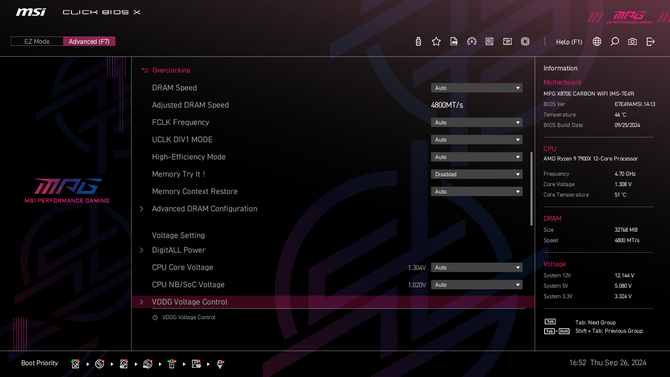Select the floppy disk icon in Boot Priority
This screenshot has width=670, height=377.
click(196, 364)
